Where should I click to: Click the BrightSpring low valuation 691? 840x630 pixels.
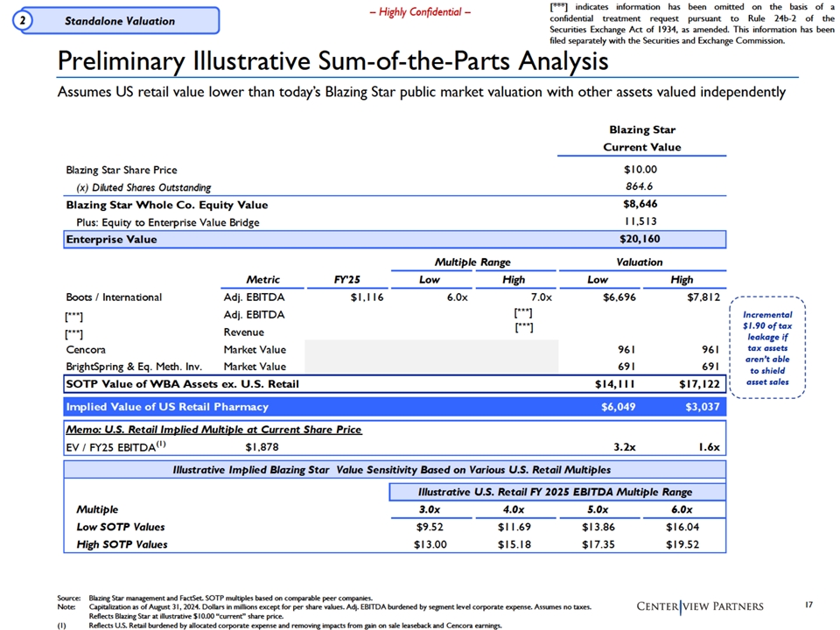tap(626, 367)
